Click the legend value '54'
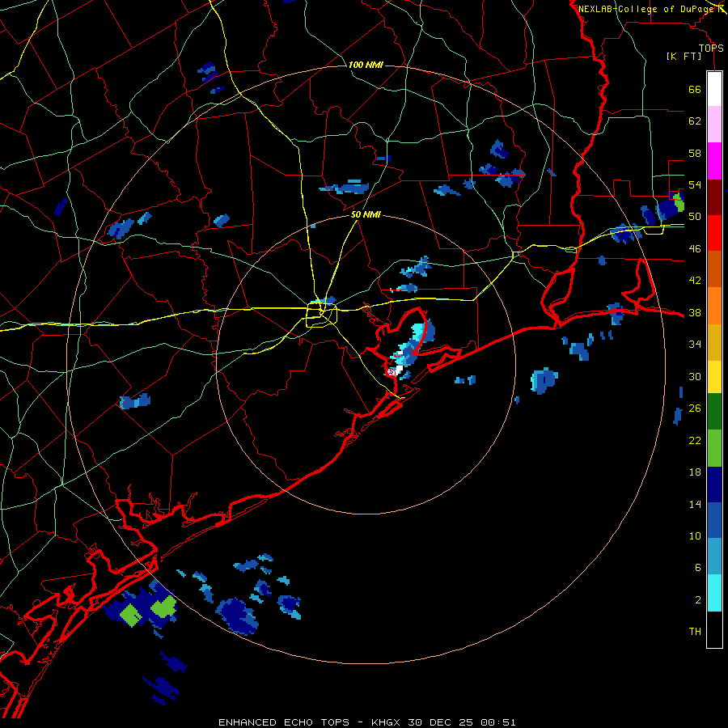The height and width of the screenshot is (728, 728). 695,184
